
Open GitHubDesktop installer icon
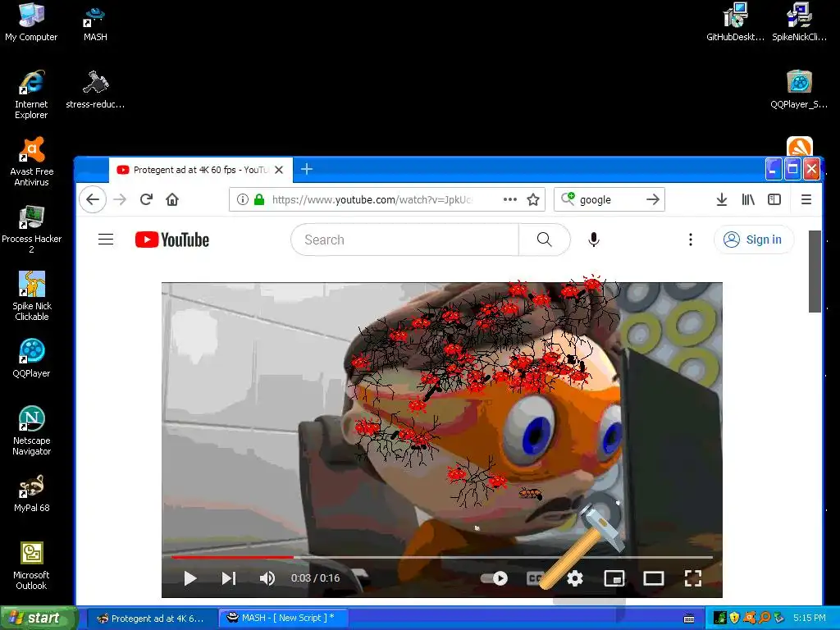point(735,22)
